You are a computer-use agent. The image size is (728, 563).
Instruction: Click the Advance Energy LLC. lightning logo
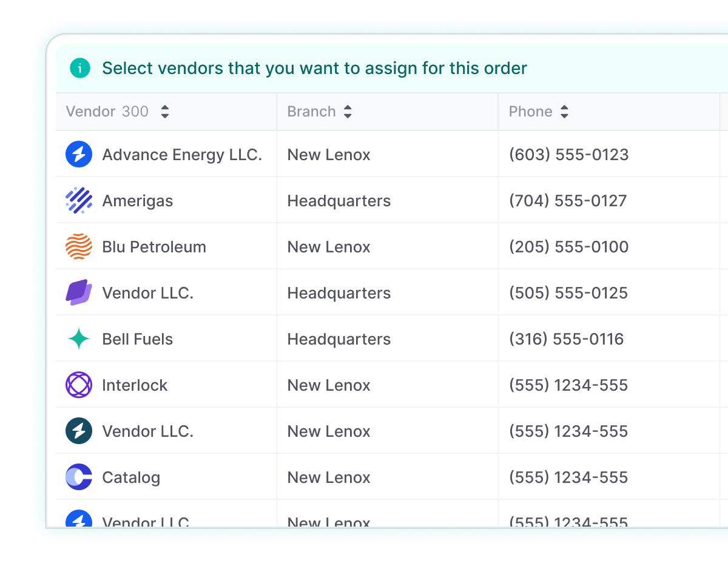pyautogui.click(x=79, y=155)
